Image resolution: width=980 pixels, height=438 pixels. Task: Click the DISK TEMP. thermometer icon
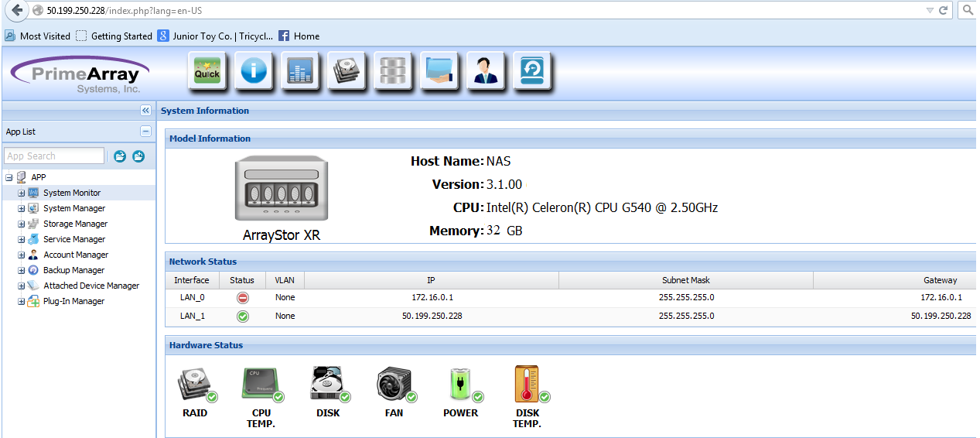click(x=528, y=385)
